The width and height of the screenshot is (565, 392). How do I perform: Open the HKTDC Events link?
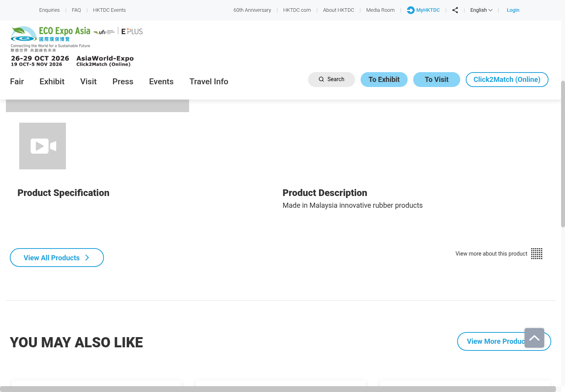pos(109,10)
